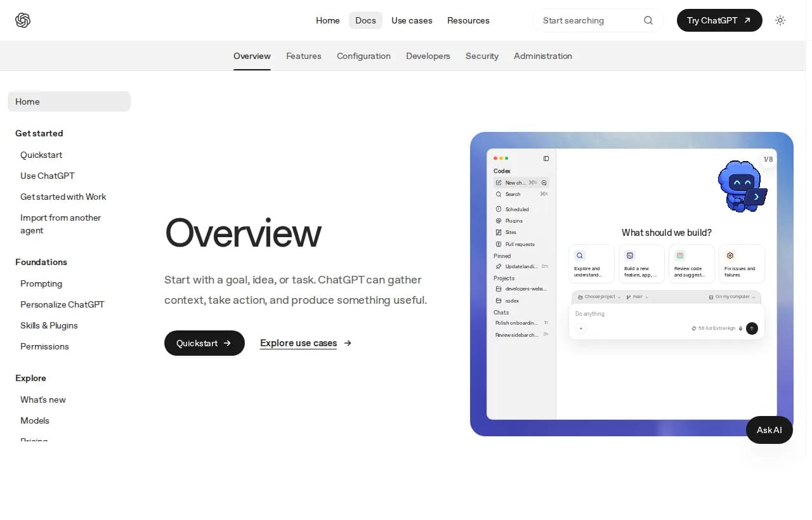Screen dimensions: 812x520
Task: Click the Search icon in the Codex preview sidebar
Action: [499, 194]
